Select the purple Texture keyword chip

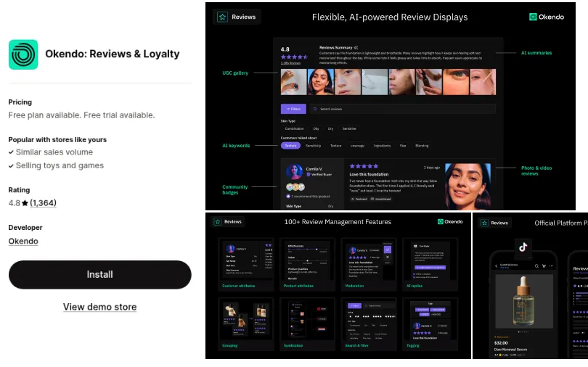point(290,146)
